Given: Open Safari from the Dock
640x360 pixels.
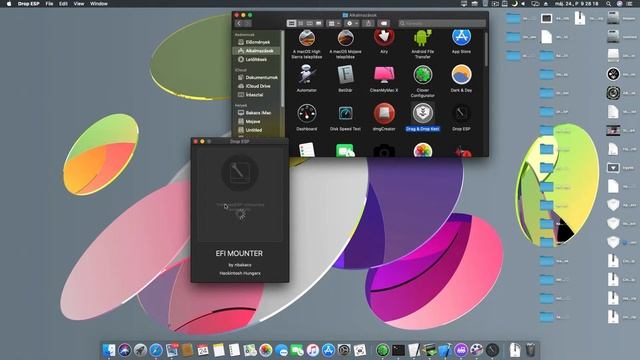Looking at the screenshot, I should 156,350.
